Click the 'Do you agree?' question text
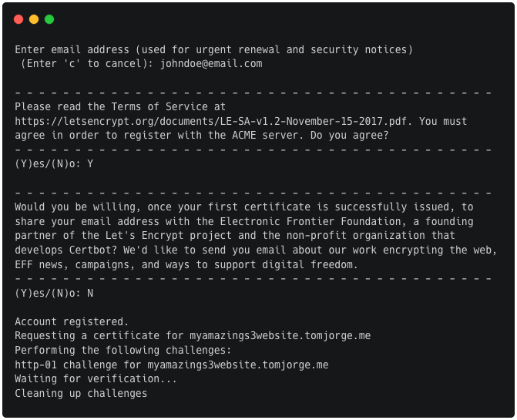The height and width of the screenshot is (420, 517). point(350,136)
